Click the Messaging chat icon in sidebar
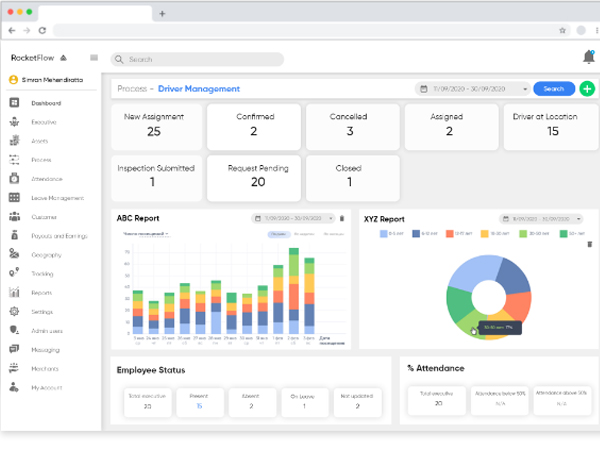 click(x=14, y=349)
